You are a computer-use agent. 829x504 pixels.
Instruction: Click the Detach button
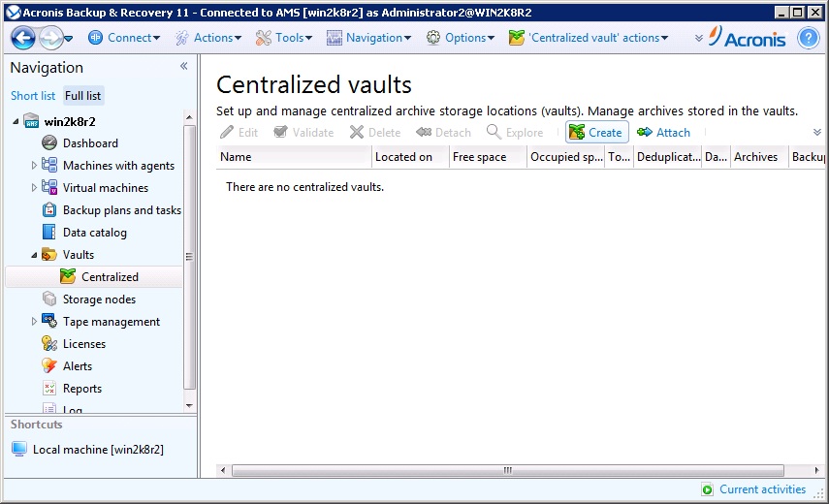[443, 133]
